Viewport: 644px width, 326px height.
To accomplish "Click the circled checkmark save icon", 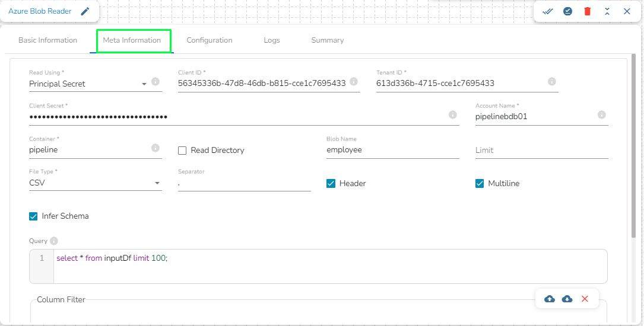I will click(567, 11).
